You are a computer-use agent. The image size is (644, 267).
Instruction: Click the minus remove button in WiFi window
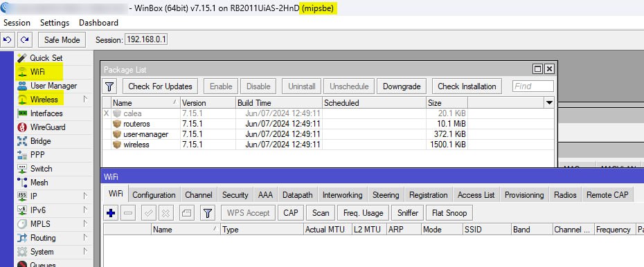click(x=128, y=213)
